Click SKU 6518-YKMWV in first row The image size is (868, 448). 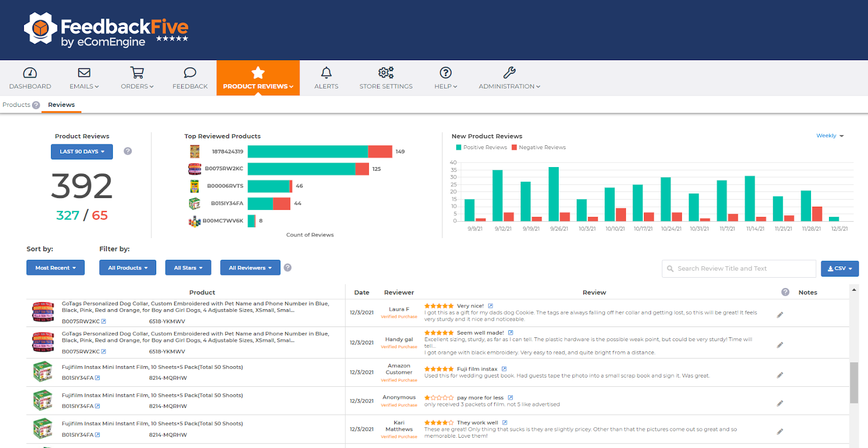click(167, 321)
